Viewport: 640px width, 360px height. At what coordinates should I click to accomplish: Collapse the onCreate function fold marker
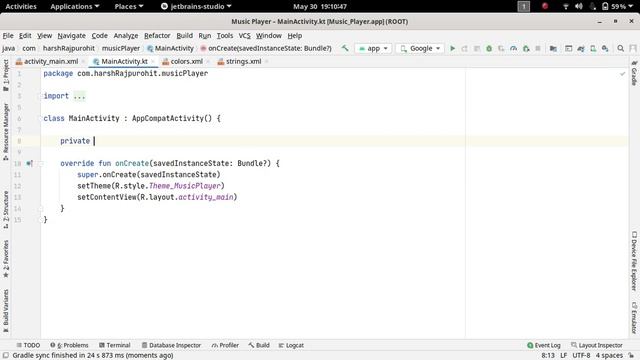coord(40,163)
